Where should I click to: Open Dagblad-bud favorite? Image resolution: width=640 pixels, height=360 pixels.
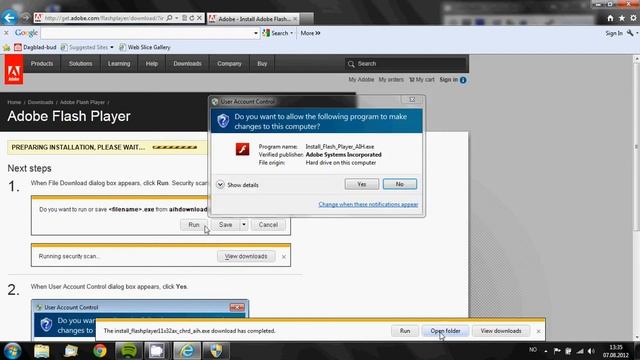[x=35, y=47]
